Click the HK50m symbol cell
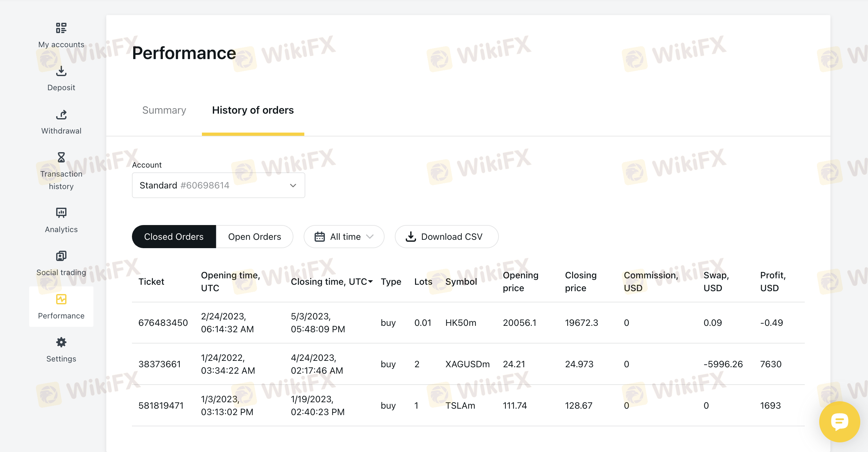The height and width of the screenshot is (452, 868). point(461,323)
